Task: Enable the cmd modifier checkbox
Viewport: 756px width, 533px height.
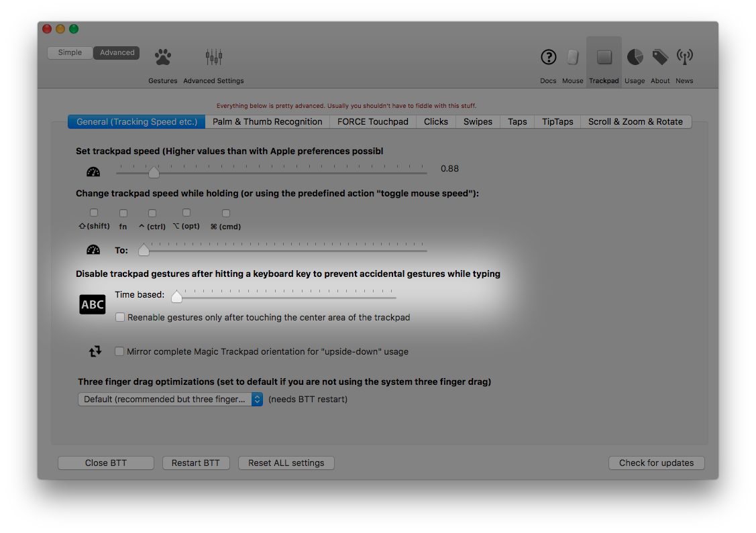Action: (x=225, y=213)
